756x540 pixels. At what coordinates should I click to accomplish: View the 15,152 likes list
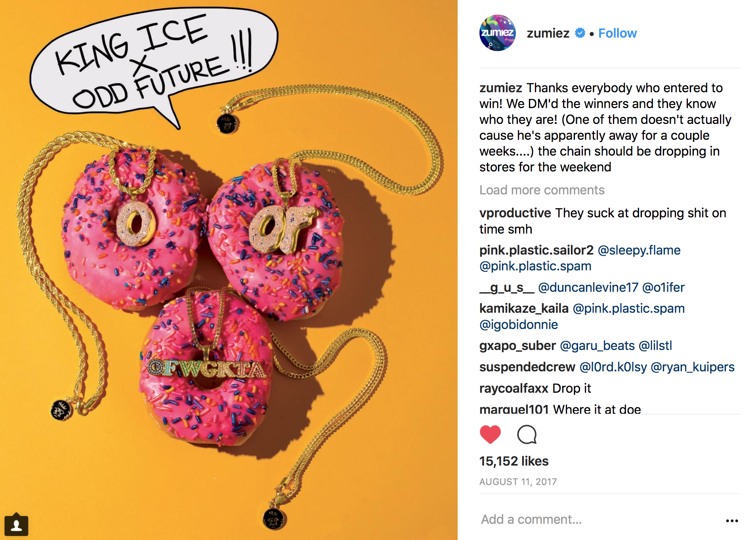click(514, 461)
